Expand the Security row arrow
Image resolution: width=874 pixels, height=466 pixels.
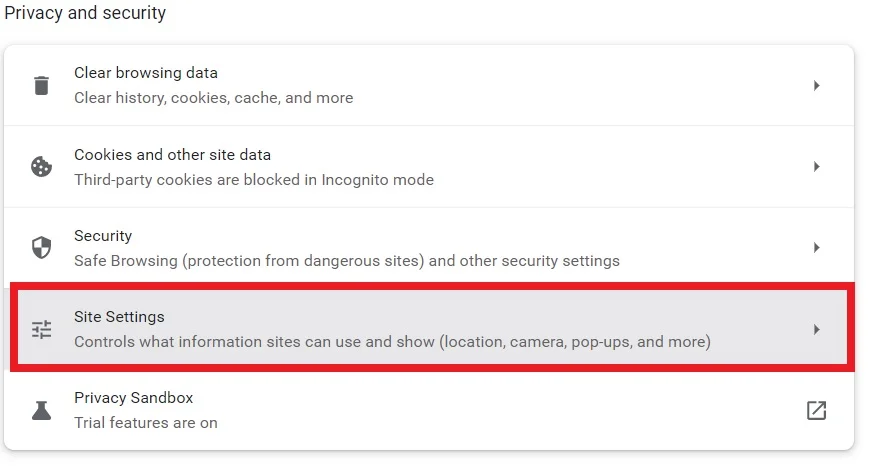(816, 247)
